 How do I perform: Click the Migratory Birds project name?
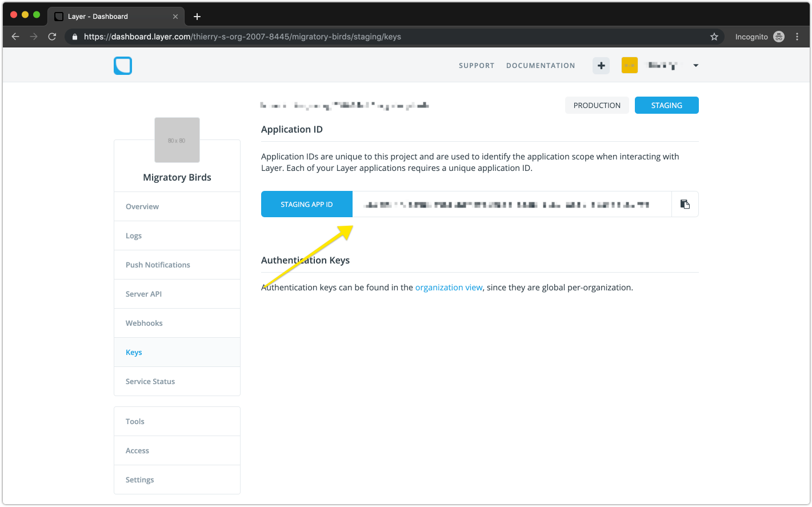[177, 177]
